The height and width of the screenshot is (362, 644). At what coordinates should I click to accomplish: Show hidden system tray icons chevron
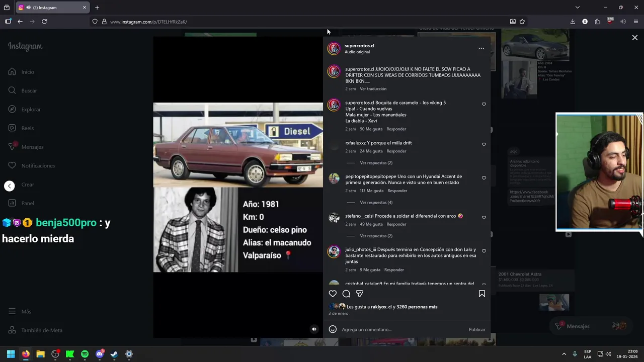click(564, 354)
